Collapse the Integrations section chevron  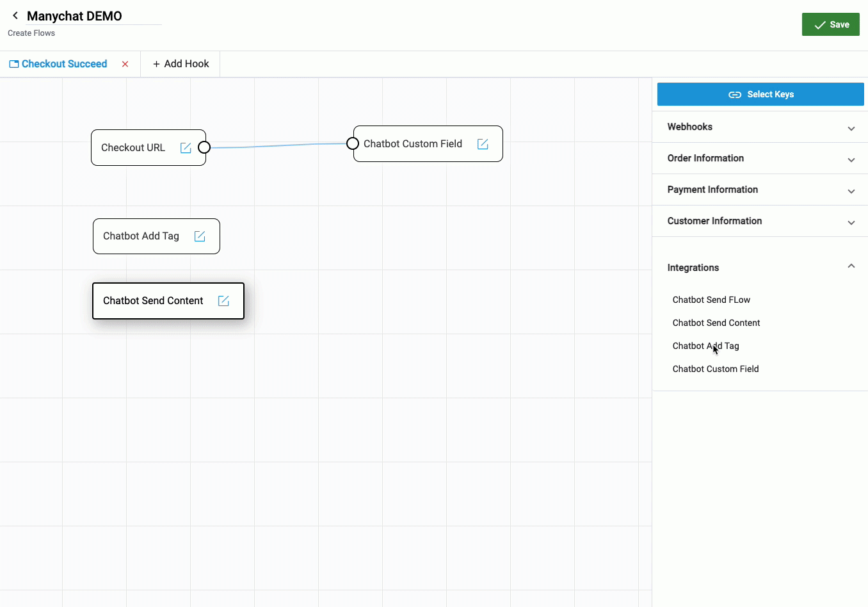[851, 266]
